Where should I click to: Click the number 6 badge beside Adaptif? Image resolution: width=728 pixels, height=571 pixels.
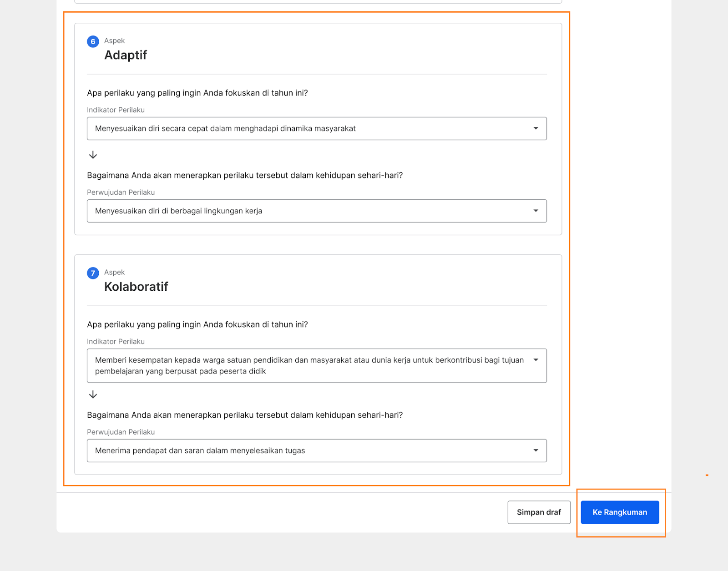93,41
